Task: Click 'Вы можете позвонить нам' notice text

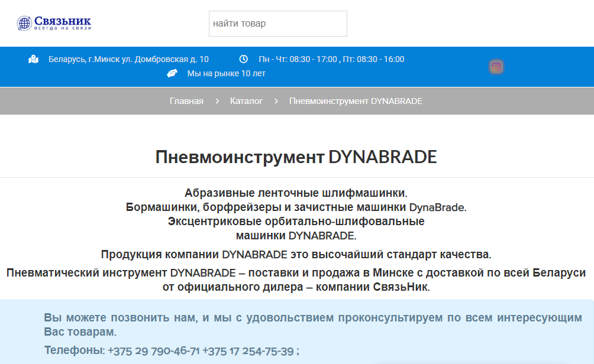Action: coord(313,324)
